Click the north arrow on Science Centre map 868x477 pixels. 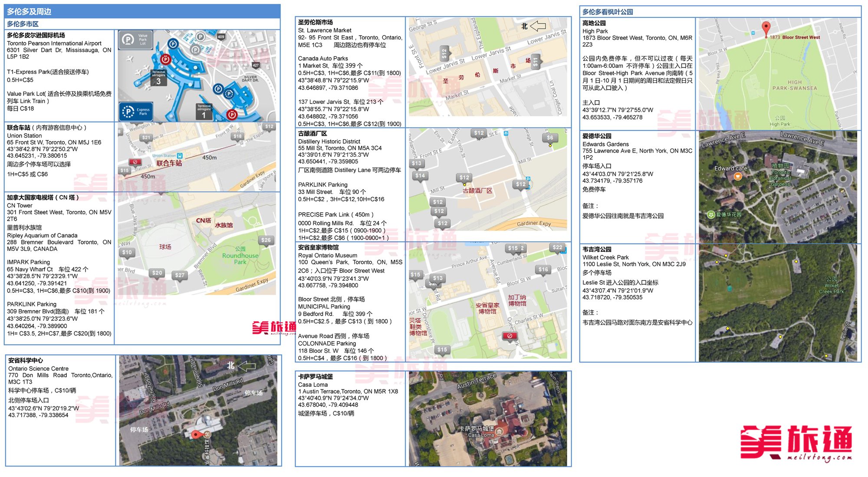[246, 366]
